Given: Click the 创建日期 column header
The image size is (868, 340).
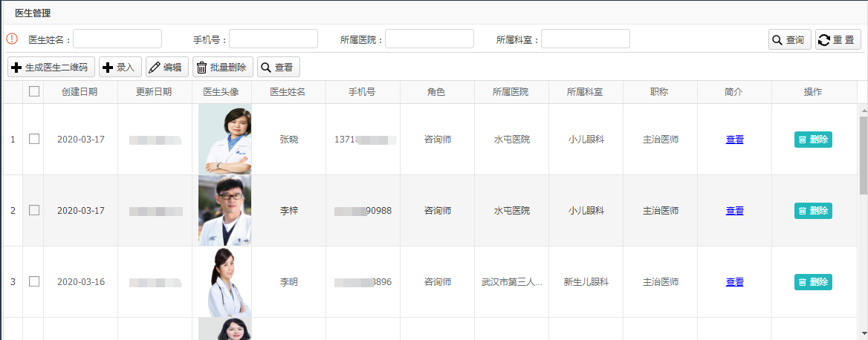Looking at the screenshot, I should tap(80, 92).
